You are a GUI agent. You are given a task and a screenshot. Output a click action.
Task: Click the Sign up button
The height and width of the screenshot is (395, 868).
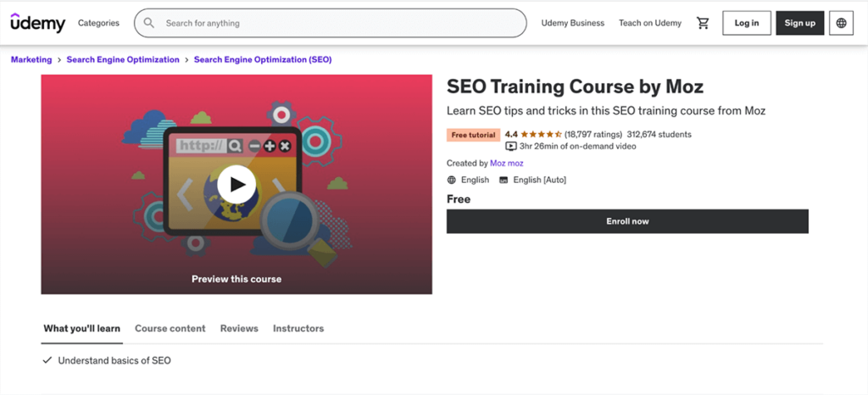[x=800, y=23]
